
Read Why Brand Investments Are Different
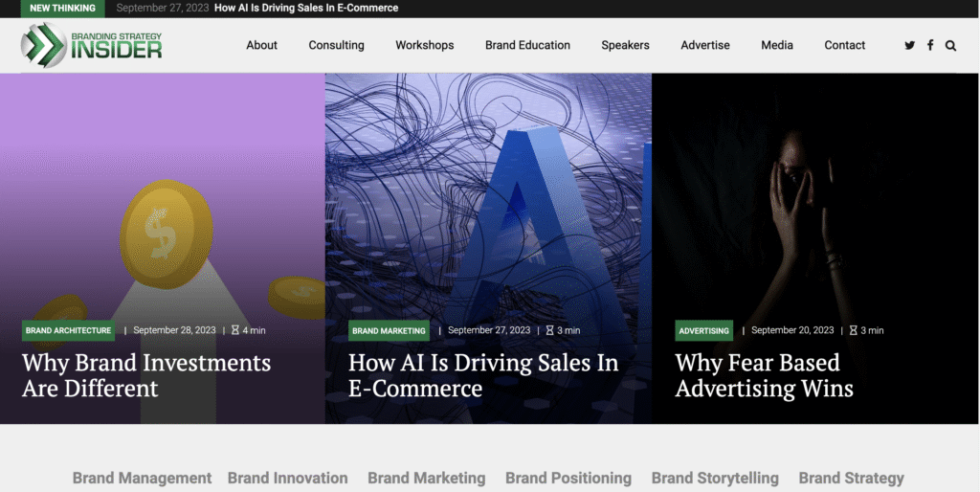pyautogui.click(x=146, y=375)
